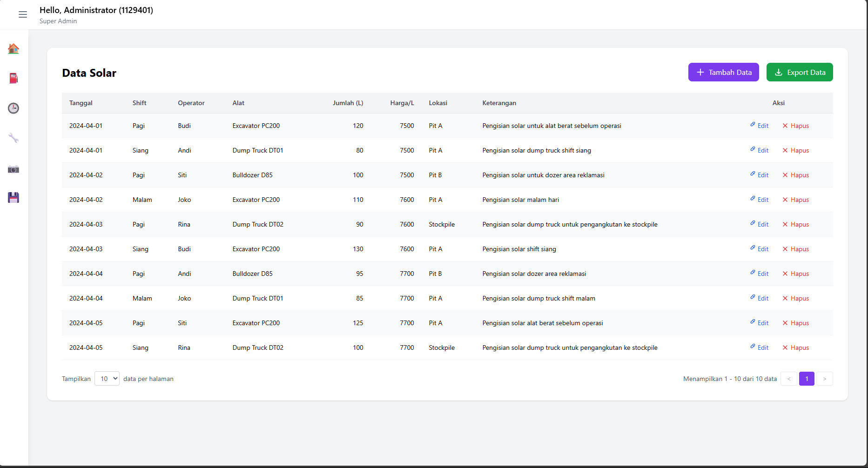Open the floppy disk sidebar page

pos(13,198)
